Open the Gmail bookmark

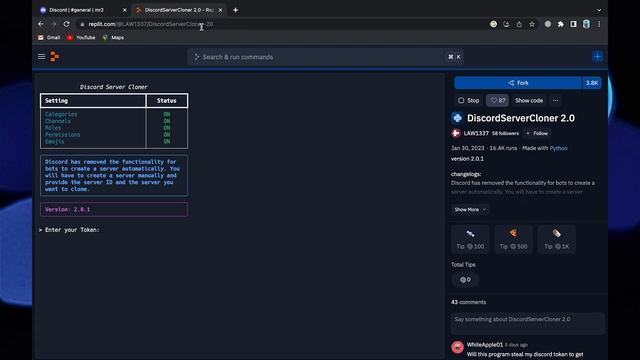(49, 38)
